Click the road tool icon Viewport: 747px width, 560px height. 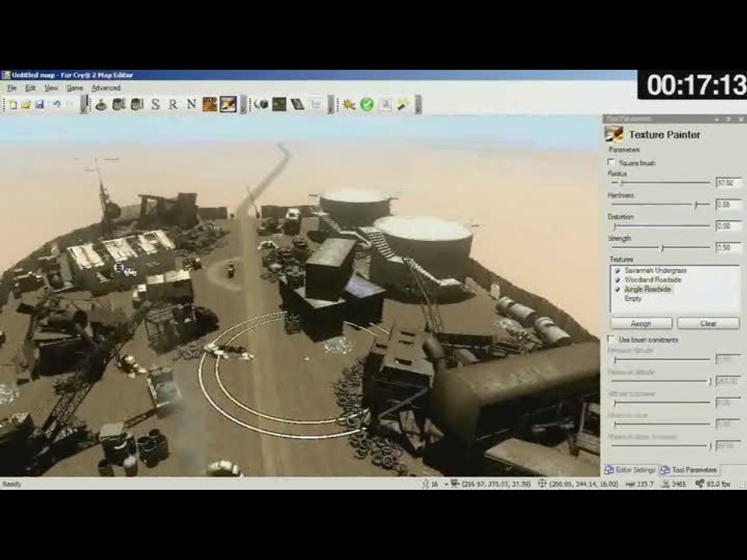(x=297, y=104)
